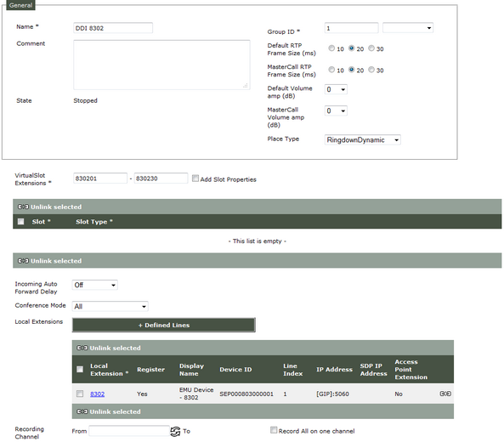Click Unlink selected above the Slot table header
Screen dimensions: 504x442
pyautogui.click(x=50, y=207)
